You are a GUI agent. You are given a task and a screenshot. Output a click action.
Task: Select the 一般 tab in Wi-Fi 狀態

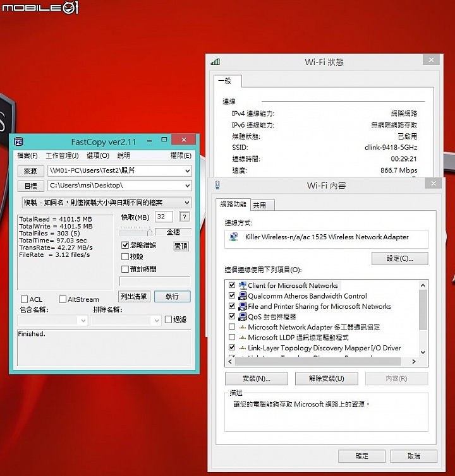[227, 81]
